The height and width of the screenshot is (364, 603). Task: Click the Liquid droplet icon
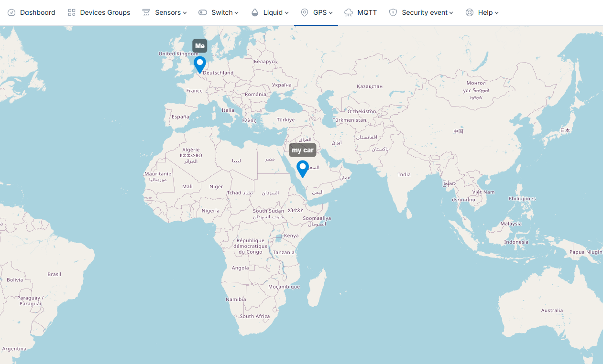255,12
